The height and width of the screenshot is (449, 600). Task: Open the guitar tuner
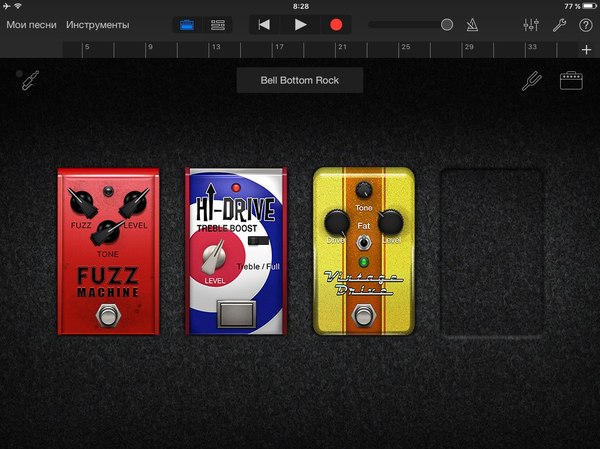coord(531,81)
